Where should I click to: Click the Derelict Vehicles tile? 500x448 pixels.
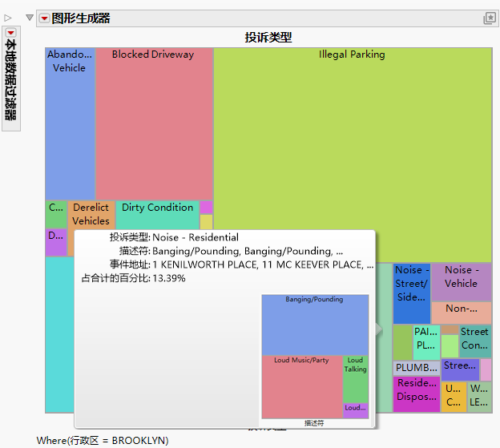[91, 214]
